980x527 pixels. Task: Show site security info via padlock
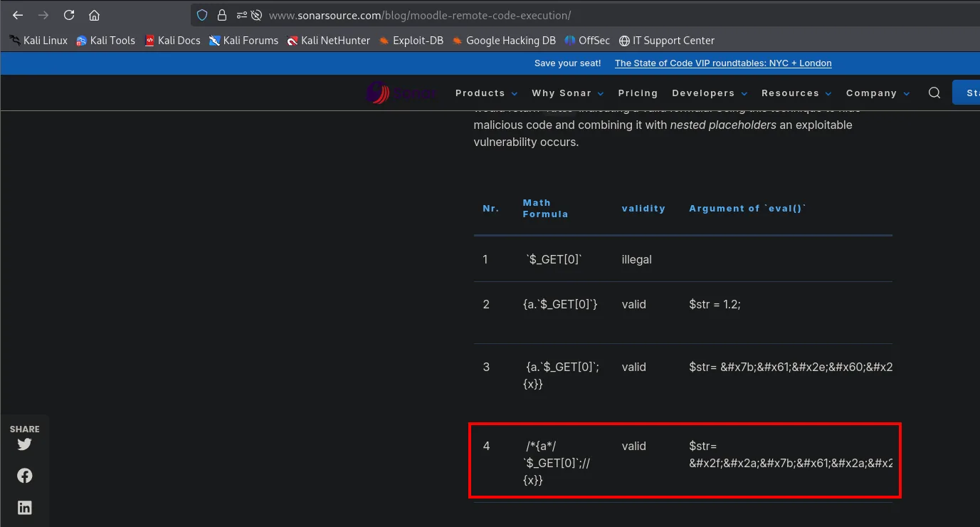pyautogui.click(x=222, y=15)
